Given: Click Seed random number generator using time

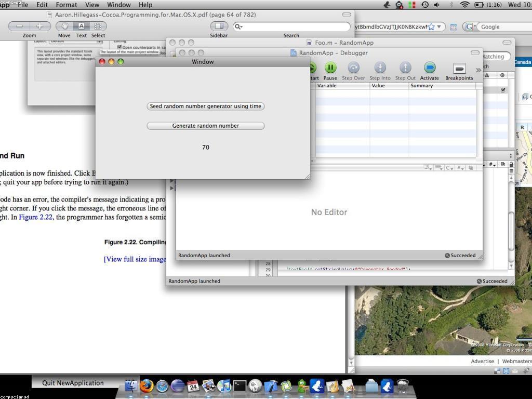Looking at the screenshot, I should [x=206, y=106].
